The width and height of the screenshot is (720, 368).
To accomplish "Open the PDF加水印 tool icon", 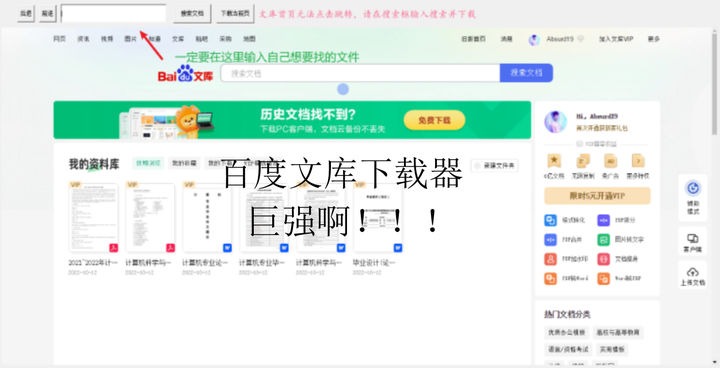I will point(551,259).
